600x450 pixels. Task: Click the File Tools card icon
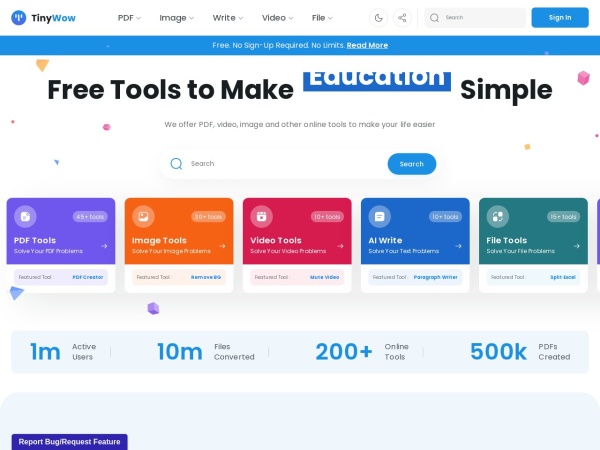pyautogui.click(x=497, y=216)
